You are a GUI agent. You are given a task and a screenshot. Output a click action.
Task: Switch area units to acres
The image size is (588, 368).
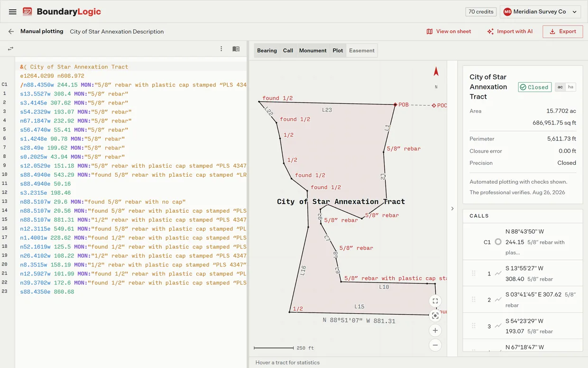point(560,87)
